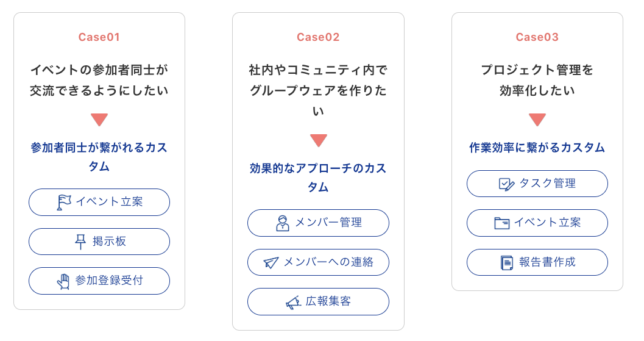This screenshot has height=341, width=644.
Task: Click the red down triangle in Case03
Action: point(537,120)
